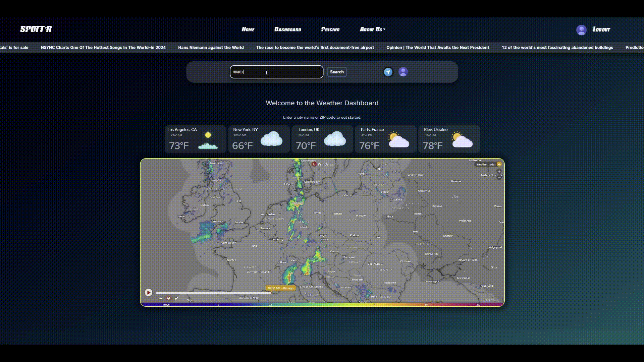
Task: Click the Windy logo on the map
Action: 320,164
